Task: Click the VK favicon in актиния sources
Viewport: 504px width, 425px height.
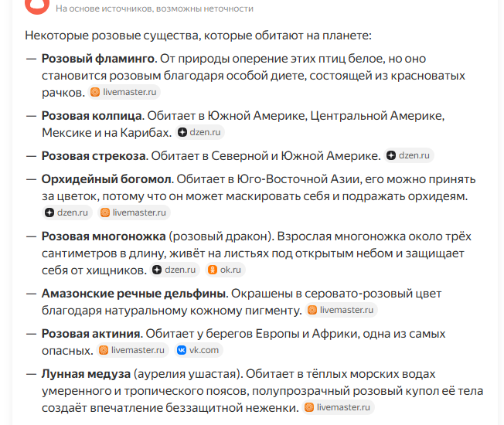Action: pos(182,350)
